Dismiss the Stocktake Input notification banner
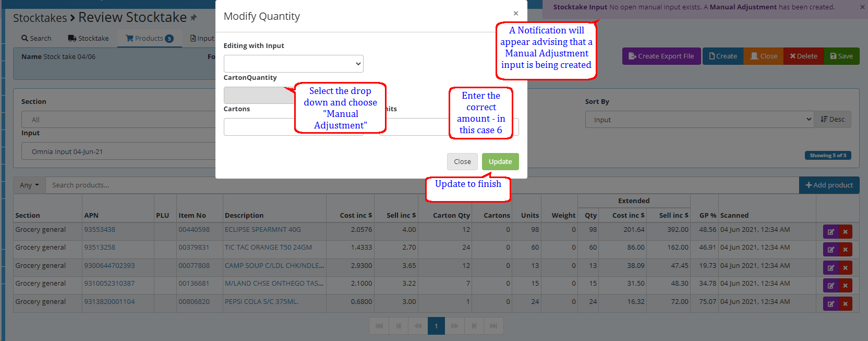The image size is (868, 341). click(862, 7)
